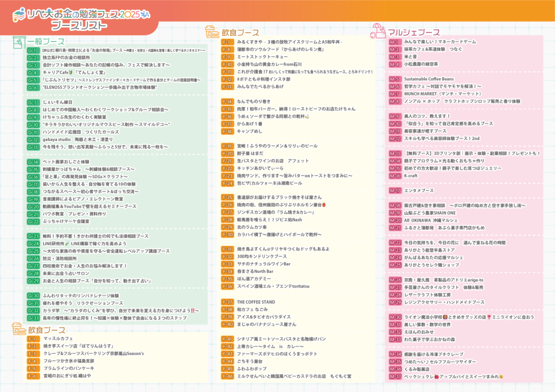Image resolution: width=555 pixels, height=392 pixels.
Task: Select プラムラインのパンケーキ
Action: click(61, 368)
